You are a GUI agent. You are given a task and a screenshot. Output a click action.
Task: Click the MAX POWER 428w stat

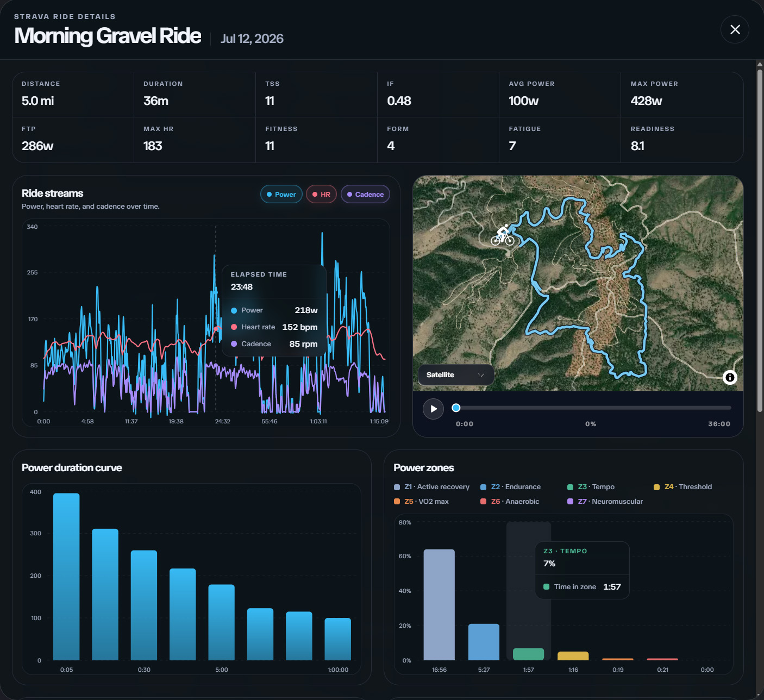pyautogui.click(x=682, y=95)
